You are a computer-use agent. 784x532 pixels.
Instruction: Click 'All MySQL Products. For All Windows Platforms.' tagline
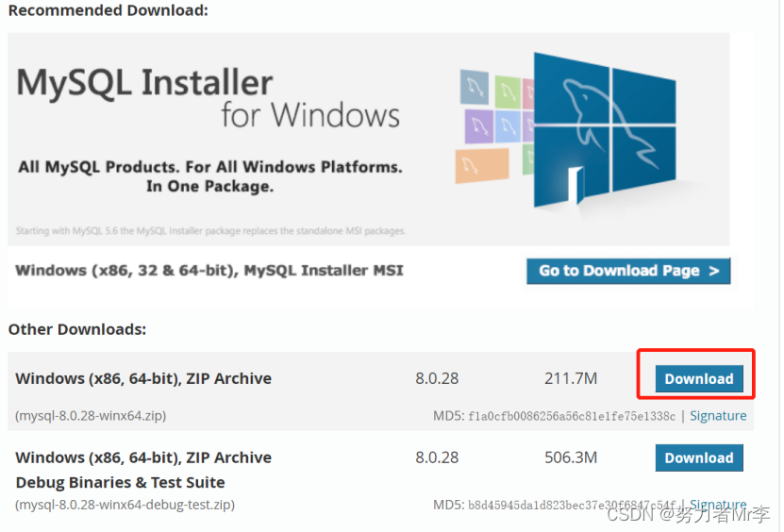click(210, 167)
